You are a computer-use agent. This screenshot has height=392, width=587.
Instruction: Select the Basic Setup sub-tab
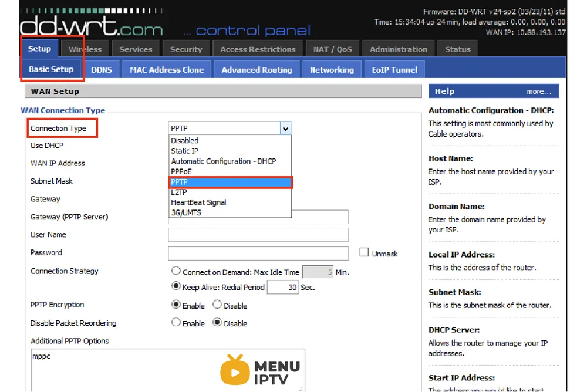(51, 69)
